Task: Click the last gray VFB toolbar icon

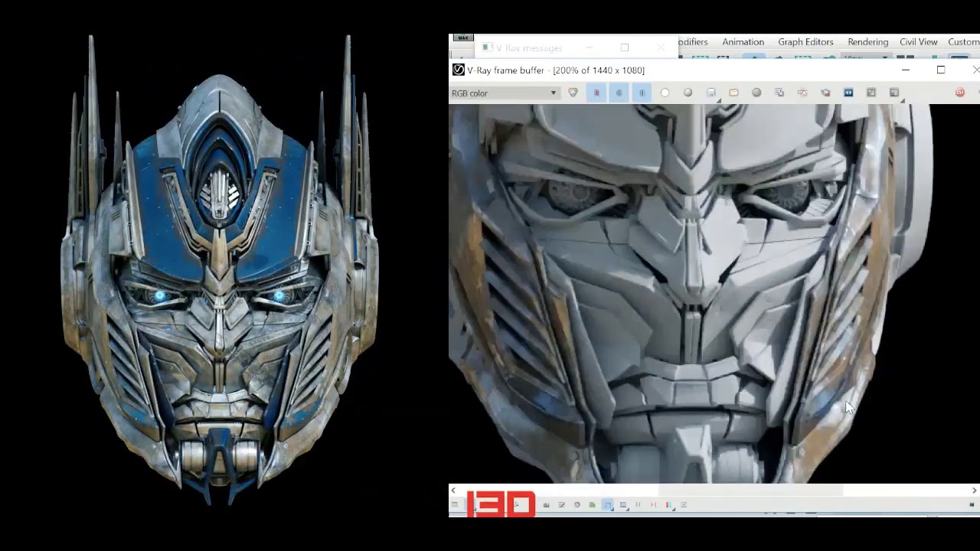Action: click(x=894, y=93)
